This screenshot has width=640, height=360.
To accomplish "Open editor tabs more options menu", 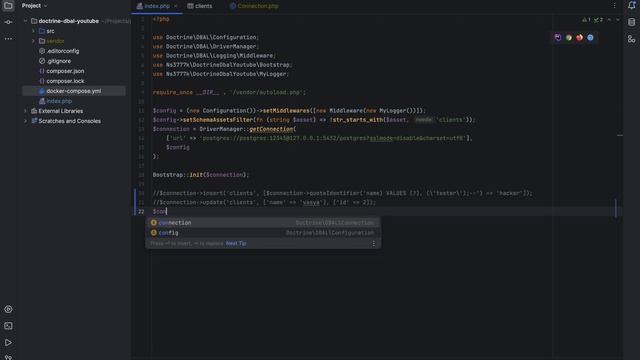I will [x=614, y=6].
